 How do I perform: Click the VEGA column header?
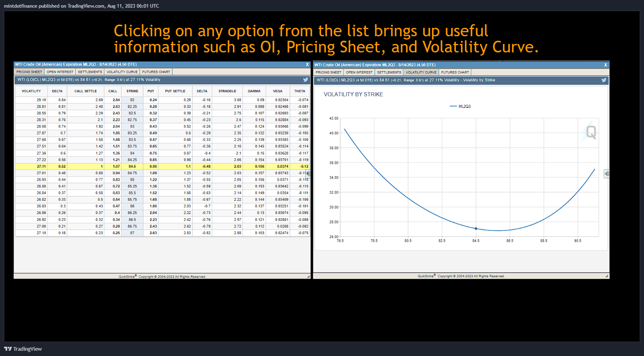(278, 91)
